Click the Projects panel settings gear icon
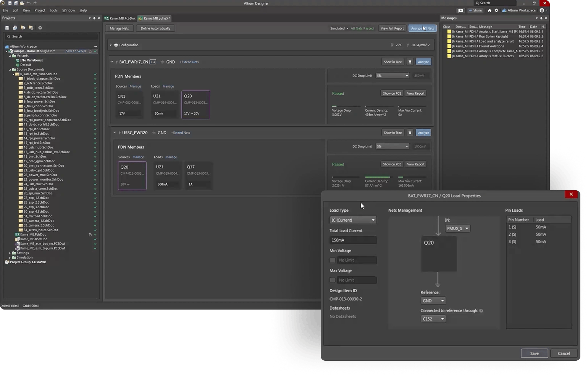588x376 pixels. [x=40, y=28]
